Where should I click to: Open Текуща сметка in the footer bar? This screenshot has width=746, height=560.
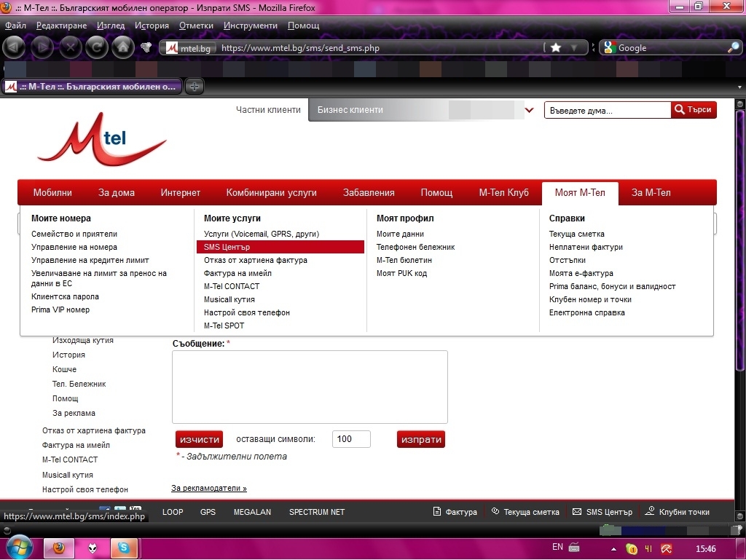tap(525, 512)
